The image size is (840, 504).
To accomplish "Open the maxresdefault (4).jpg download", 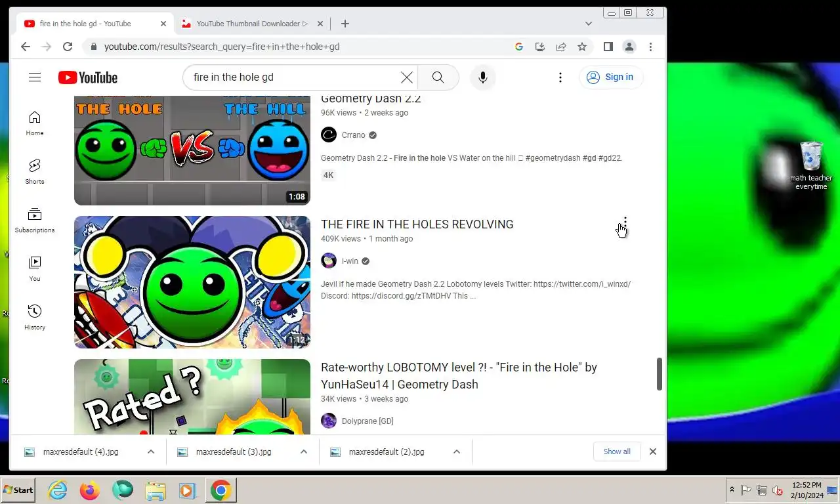I will (81, 451).
